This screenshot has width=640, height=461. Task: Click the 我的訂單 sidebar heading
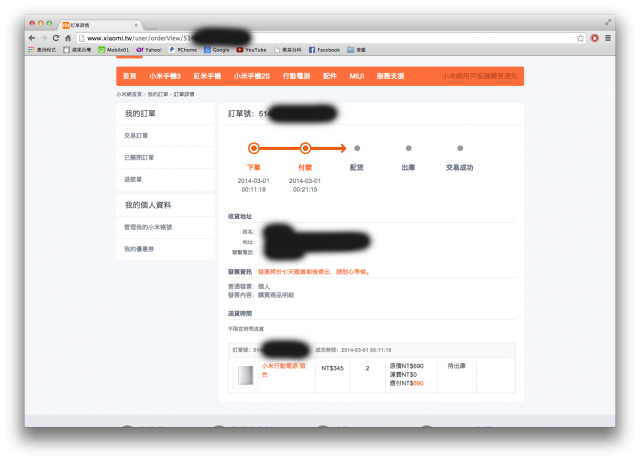point(140,114)
